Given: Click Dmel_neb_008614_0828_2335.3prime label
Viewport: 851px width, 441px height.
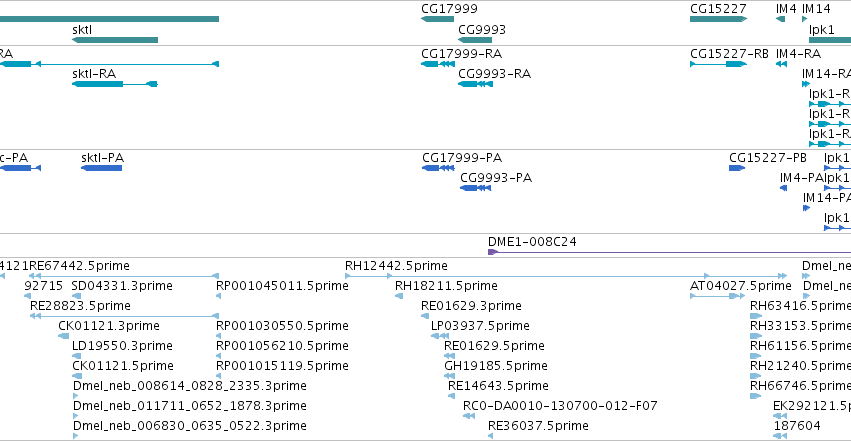Looking at the screenshot, I should 190,386.
